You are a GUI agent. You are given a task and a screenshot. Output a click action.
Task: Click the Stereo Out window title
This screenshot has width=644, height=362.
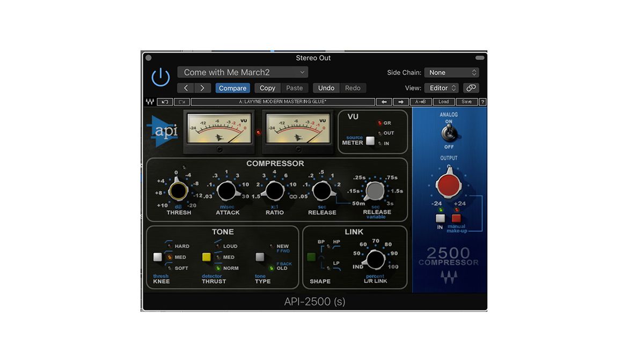click(313, 58)
